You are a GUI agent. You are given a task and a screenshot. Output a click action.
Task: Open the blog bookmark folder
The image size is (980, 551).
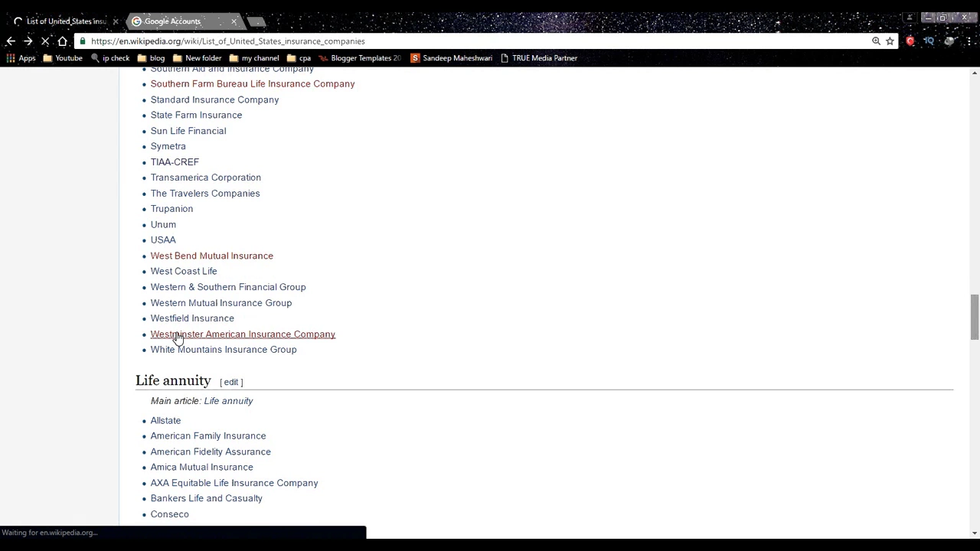click(x=151, y=58)
